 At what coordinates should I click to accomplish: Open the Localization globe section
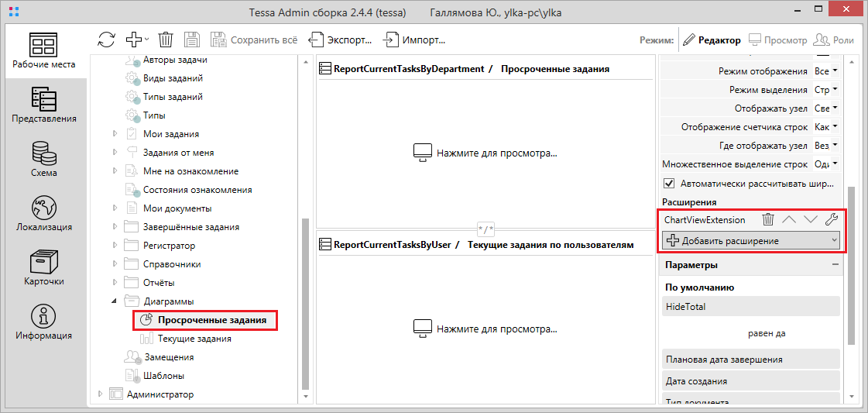click(x=44, y=214)
